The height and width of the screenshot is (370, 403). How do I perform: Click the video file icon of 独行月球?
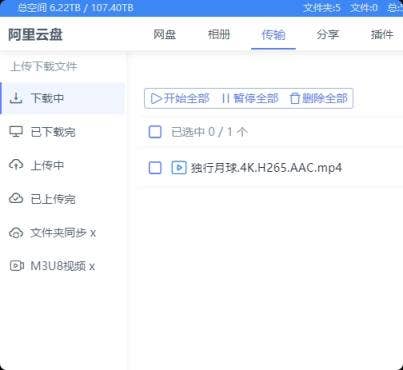(x=179, y=168)
